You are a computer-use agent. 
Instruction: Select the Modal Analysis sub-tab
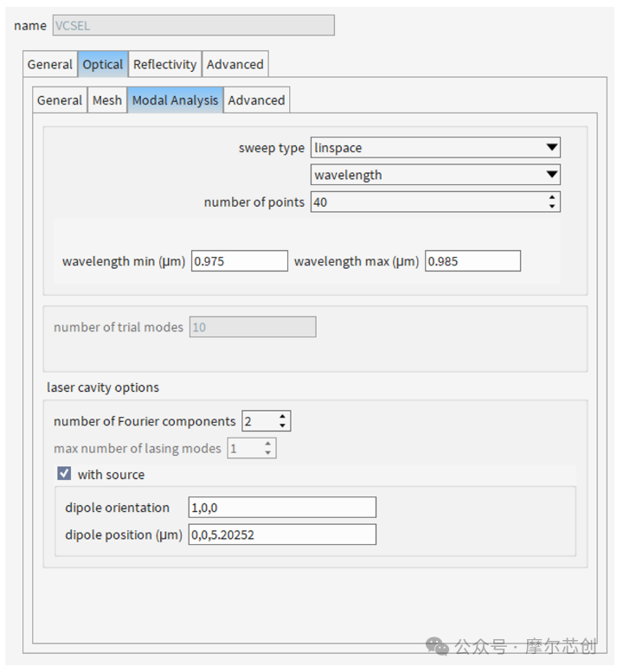pos(175,100)
